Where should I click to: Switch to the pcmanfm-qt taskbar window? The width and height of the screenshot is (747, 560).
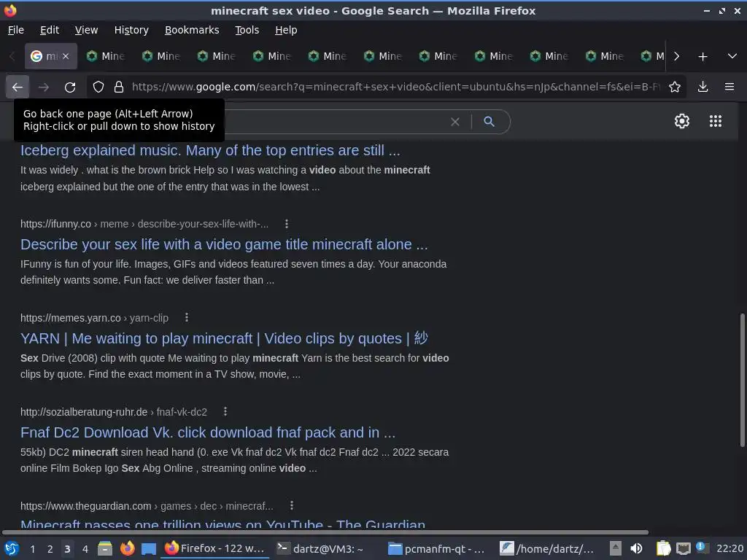pyautogui.click(x=436, y=548)
